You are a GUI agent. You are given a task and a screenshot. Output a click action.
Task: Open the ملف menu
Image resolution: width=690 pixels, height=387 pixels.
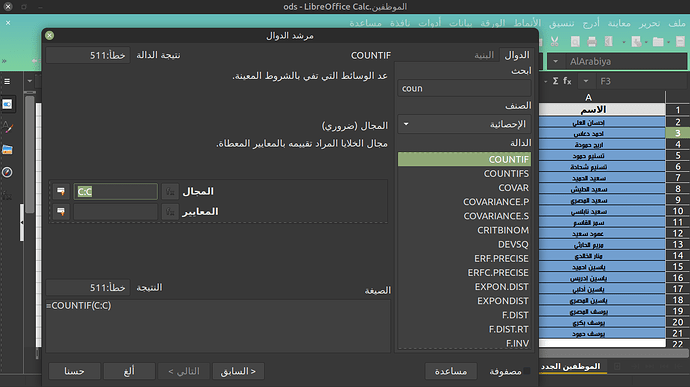pos(677,23)
